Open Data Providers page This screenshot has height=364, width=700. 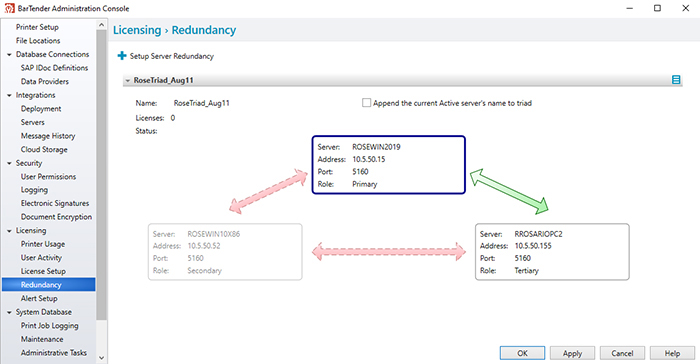tap(45, 82)
